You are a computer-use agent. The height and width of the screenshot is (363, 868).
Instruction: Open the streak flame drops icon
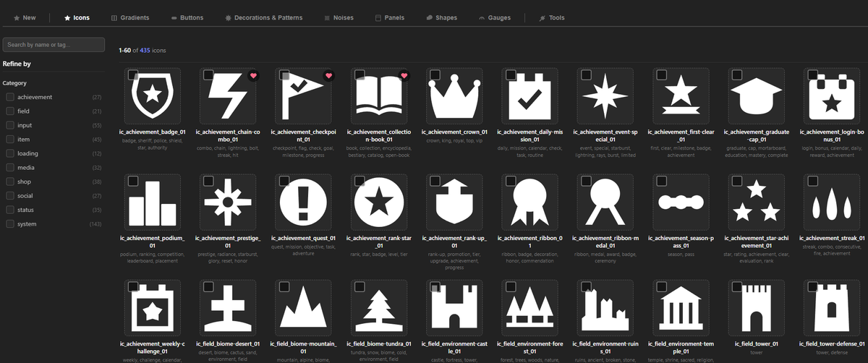click(x=833, y=202)
